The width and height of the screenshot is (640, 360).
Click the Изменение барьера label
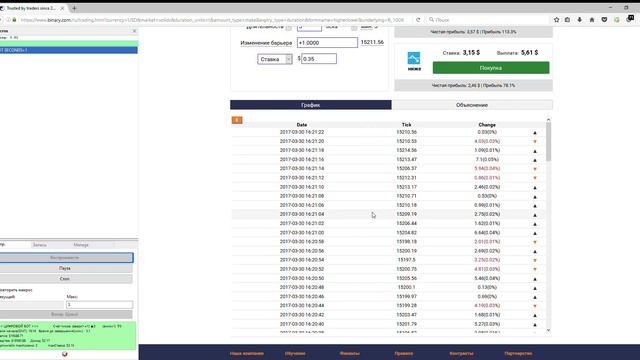(266, 43)
